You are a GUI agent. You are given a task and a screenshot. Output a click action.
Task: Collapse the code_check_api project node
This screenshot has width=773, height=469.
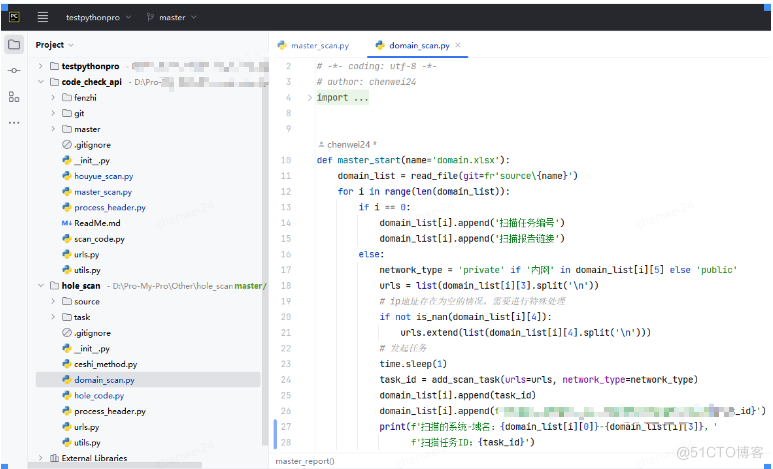click(x=41, y=82)
